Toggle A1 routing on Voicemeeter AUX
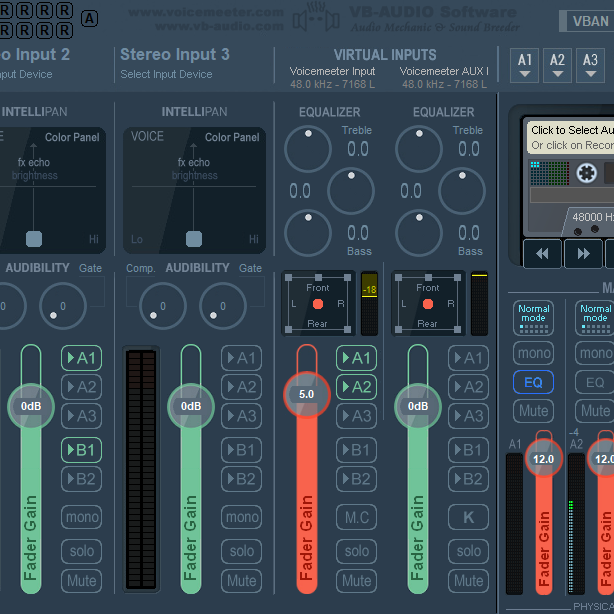This screenshot has width=614, height=614. pos(468,358)
